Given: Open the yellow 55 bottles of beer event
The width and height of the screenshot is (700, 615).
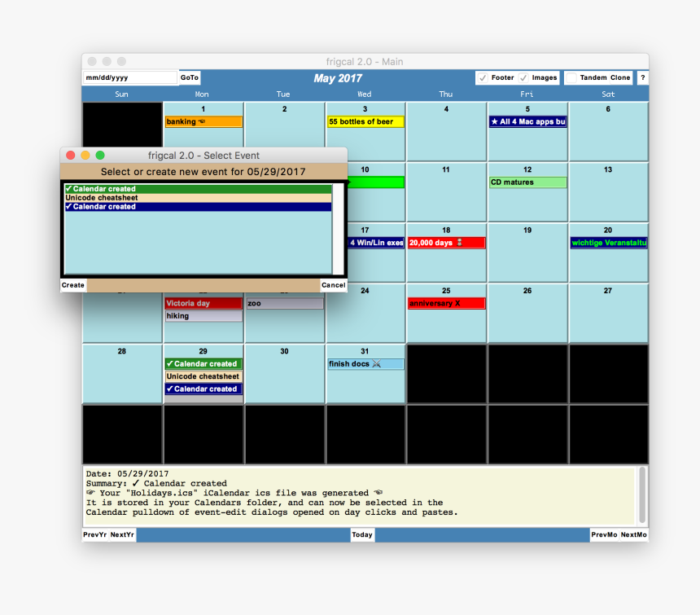Looking at the screenshot, I should tap(365, 122).
